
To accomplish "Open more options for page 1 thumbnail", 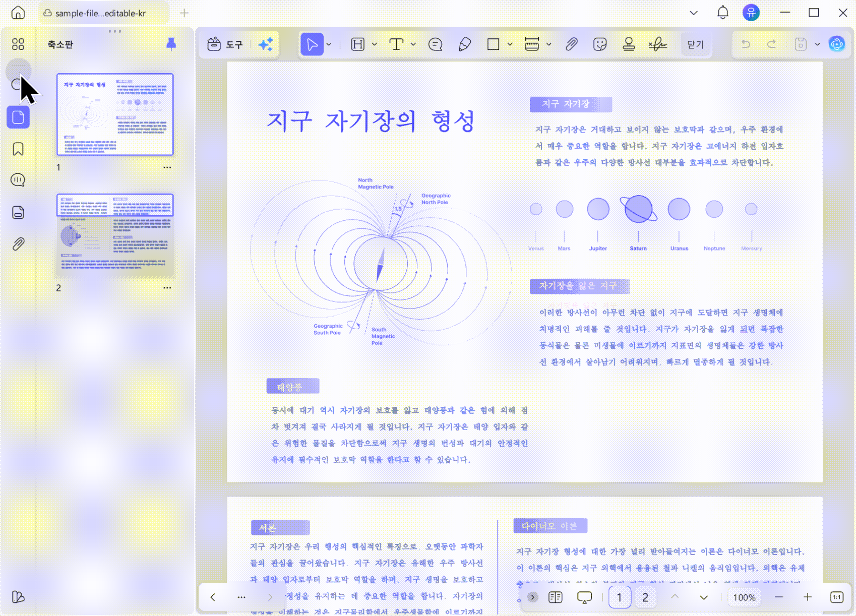I will tap(167, 167).
